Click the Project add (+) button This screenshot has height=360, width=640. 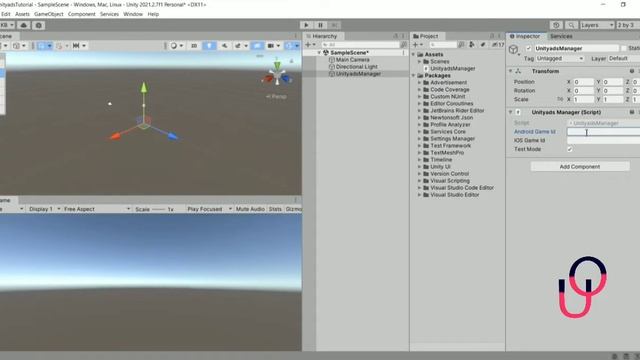[x=417, y=44]
